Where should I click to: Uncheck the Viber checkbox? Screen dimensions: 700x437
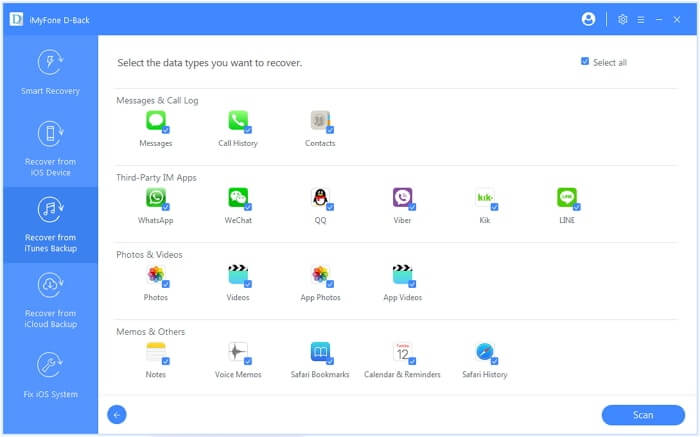[412, 207]
